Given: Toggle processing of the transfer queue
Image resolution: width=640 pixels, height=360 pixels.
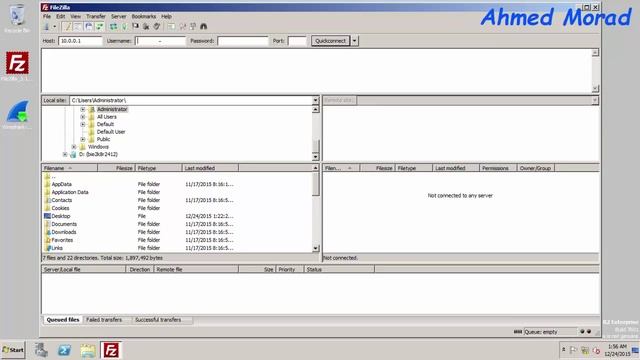Looking at the screenshot, I should pyautogui.click(x=124, y=27).
